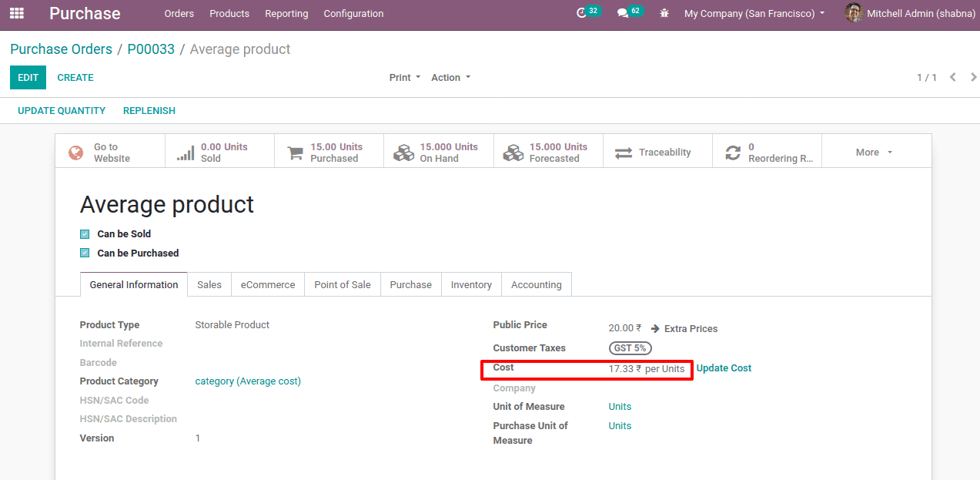Viewport: 980px width, 480px height.
Task: Open the Mitchell Admin user menu
Action: pyautogui.click(x=910, y=13)
